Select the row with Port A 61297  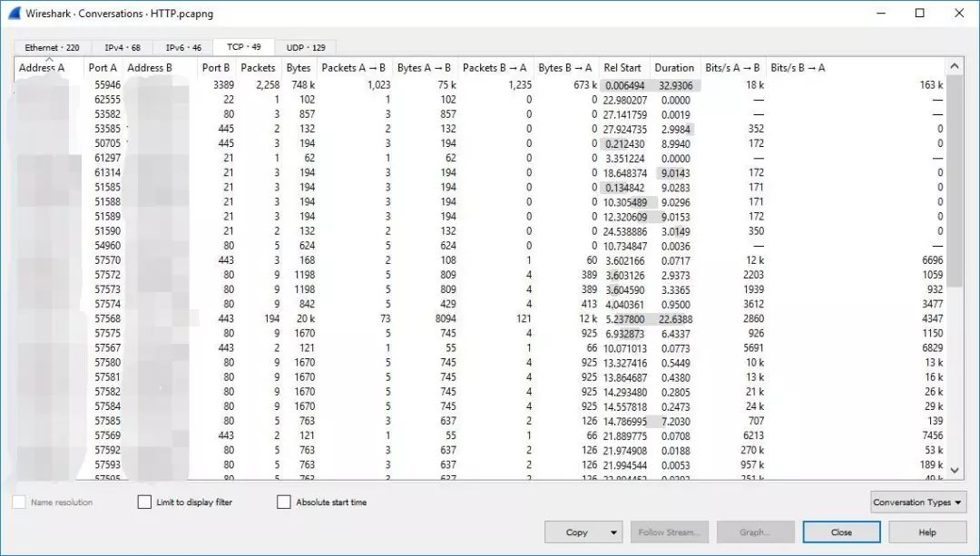click(x=480, y=158)
